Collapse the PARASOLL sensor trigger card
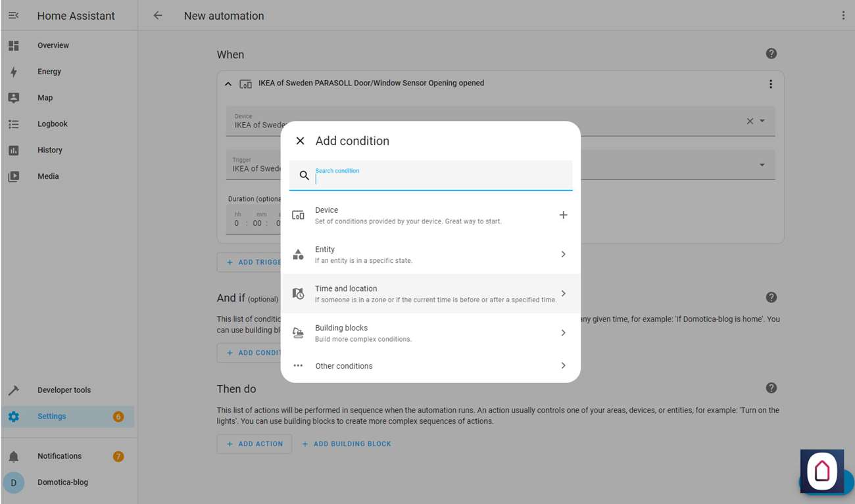 coord(228,84)
